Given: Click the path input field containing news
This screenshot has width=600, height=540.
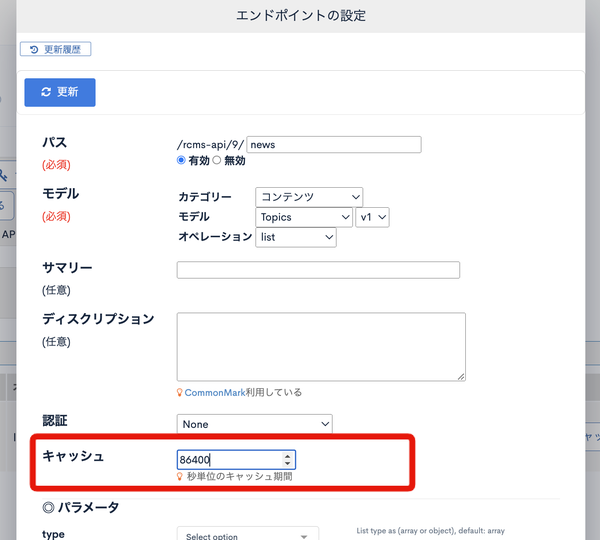Looking at the screenshot, I should [x=334, y=145].
